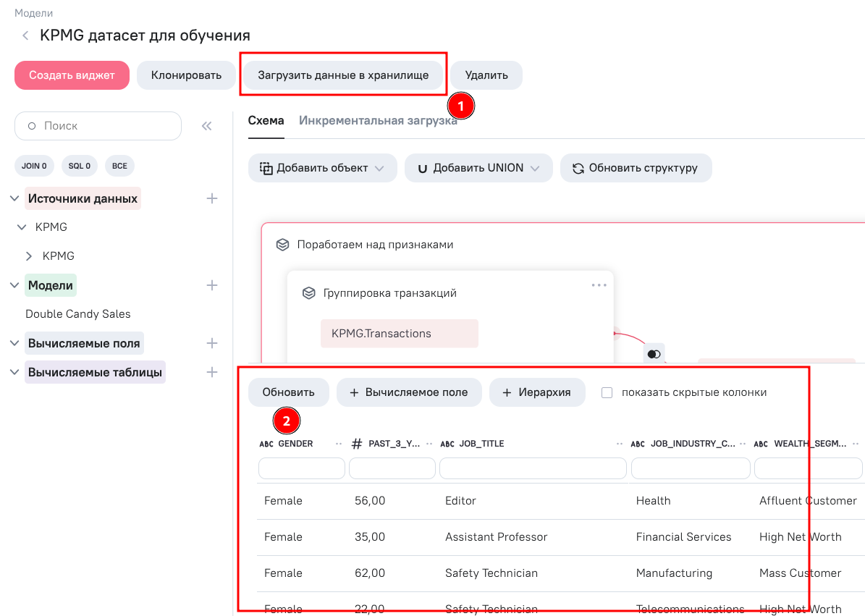Click the + Вычисляемое поле button
Screen dimensions: 865x616
[x=409, y=392]
